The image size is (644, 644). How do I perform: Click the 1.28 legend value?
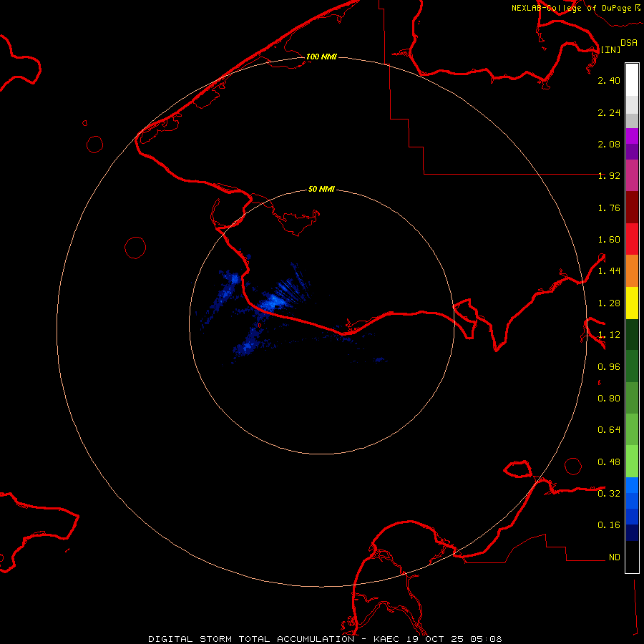point(609,303)
